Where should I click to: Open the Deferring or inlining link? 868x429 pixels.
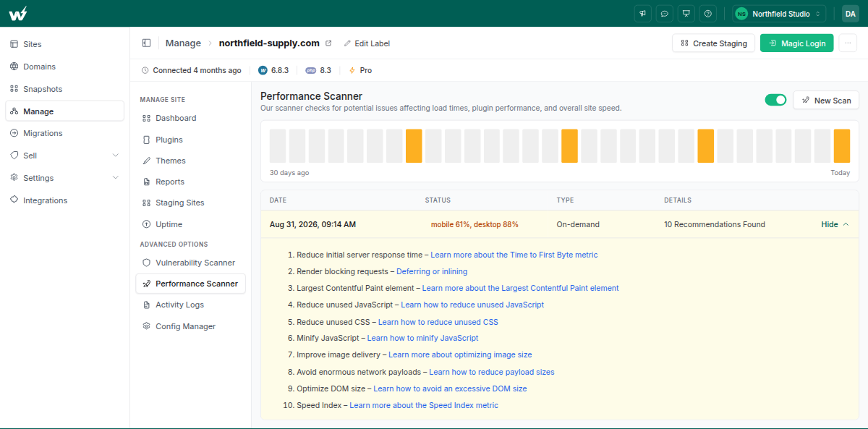[x=432, y=271]
